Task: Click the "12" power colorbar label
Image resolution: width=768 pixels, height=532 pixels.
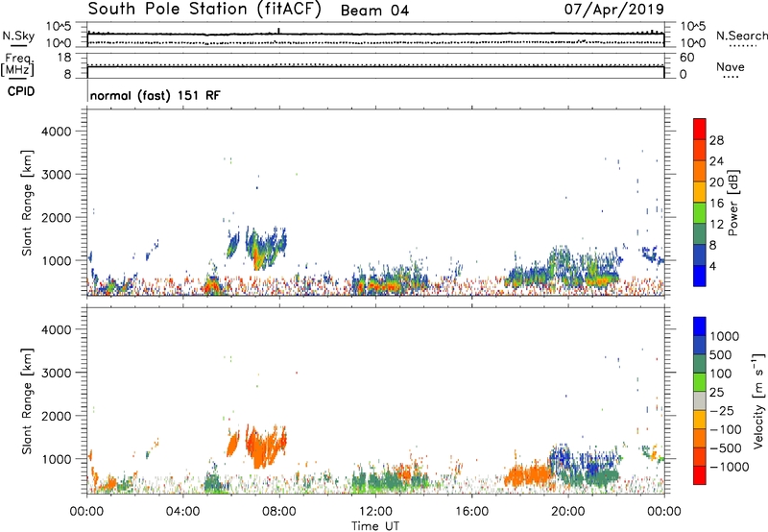Action: 716,225
